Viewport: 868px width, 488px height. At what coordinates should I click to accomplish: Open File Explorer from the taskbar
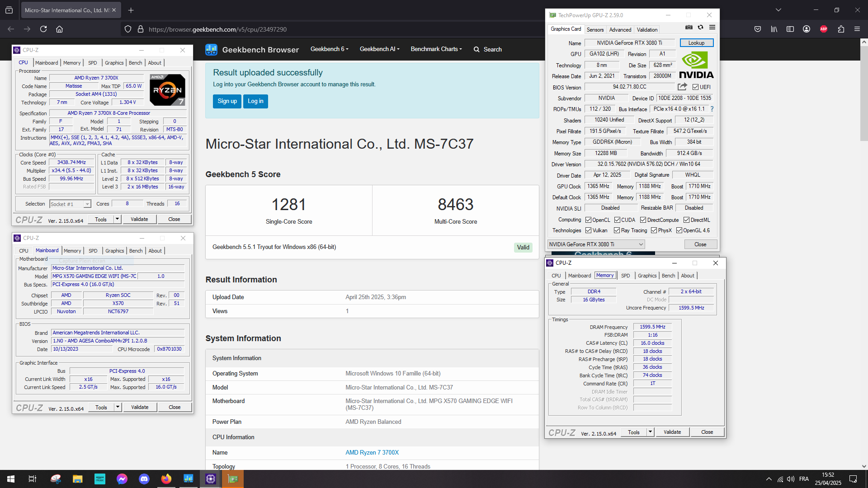(x=78, y=479)
